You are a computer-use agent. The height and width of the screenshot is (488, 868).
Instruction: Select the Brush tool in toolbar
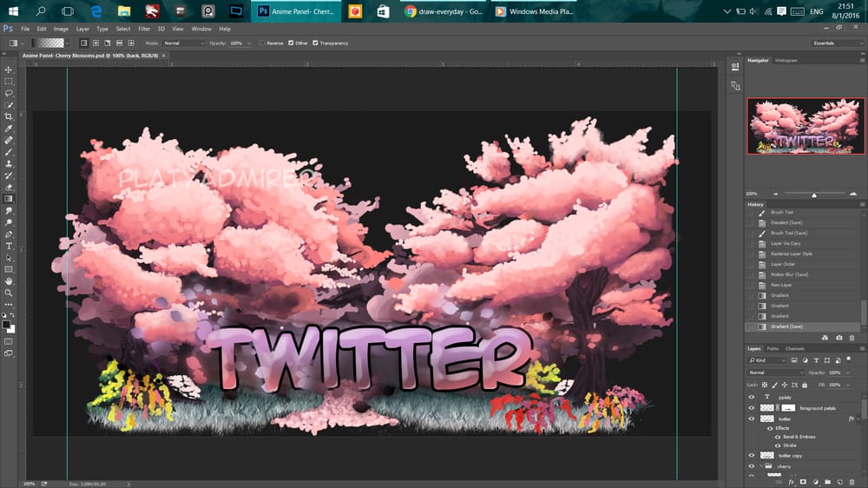[9, 152]
